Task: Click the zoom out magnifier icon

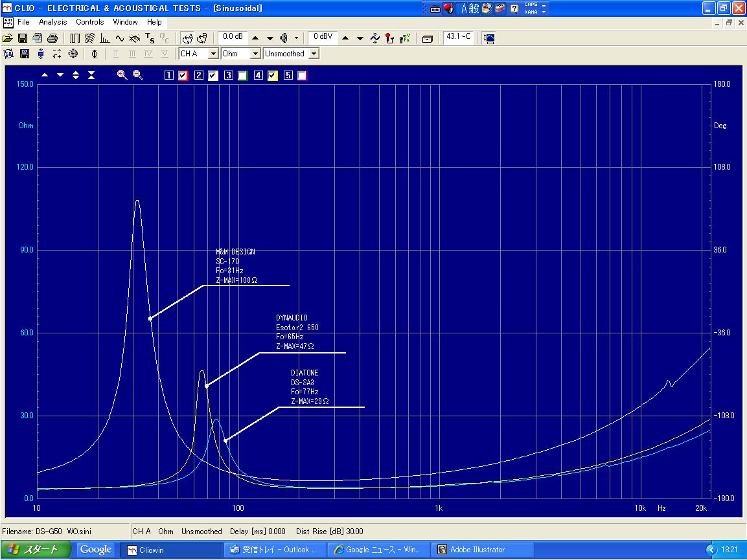Action: point(138,75)
